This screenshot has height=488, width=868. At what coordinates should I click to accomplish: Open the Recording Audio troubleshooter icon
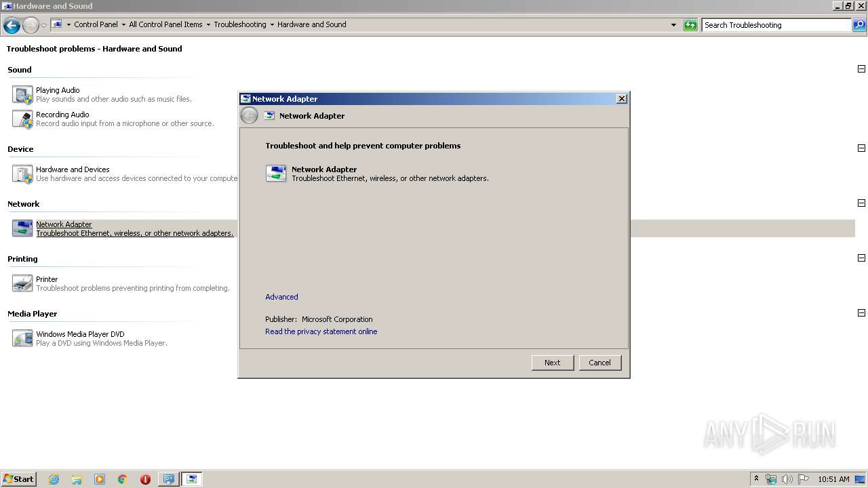click(x=22, y=119)
